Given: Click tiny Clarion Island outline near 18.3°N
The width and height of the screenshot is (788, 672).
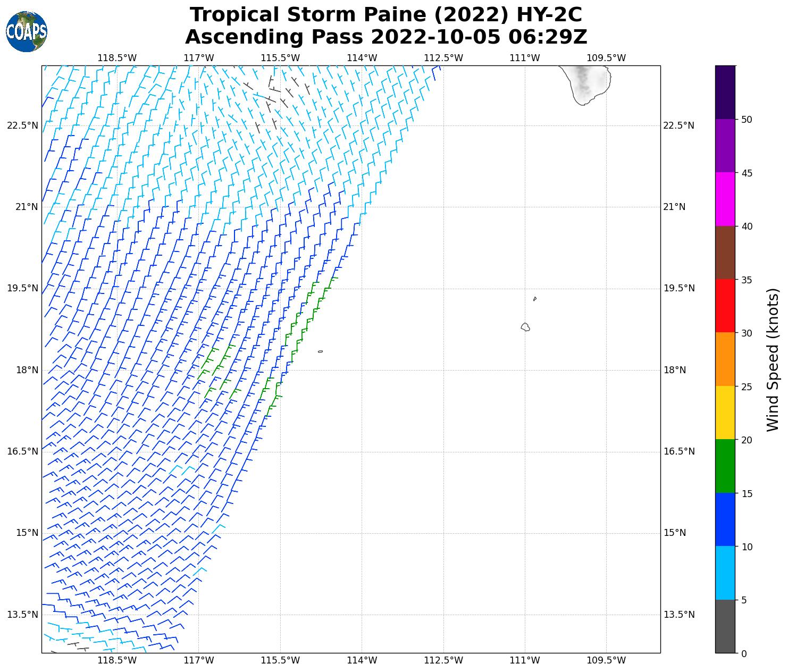Looking at the screenshot, I should coord(320,351).
